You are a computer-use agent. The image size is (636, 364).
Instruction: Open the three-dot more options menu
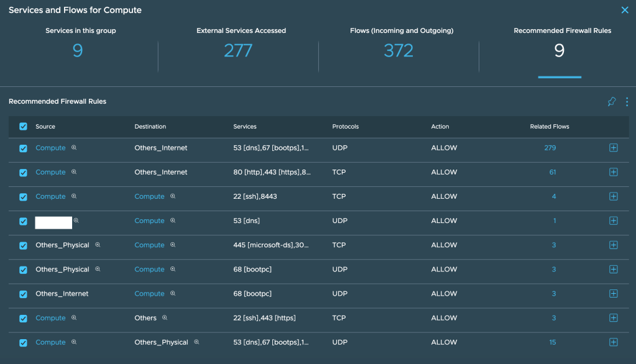627,102
